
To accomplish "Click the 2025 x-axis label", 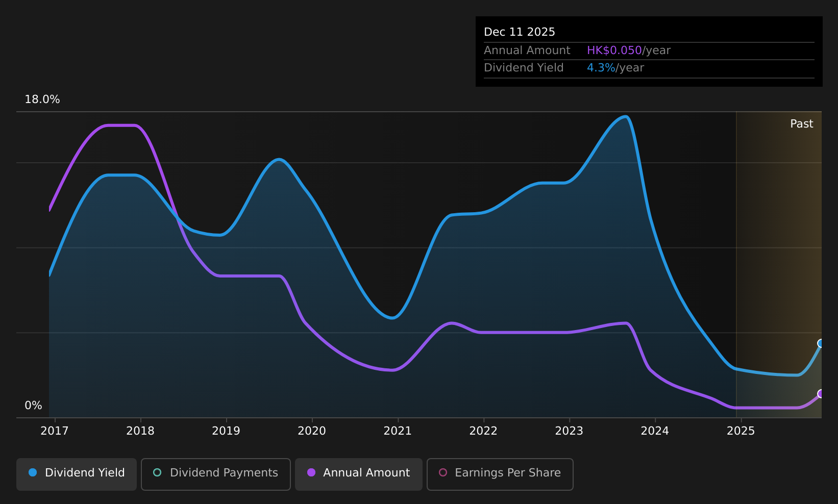I will click(741, 431).
